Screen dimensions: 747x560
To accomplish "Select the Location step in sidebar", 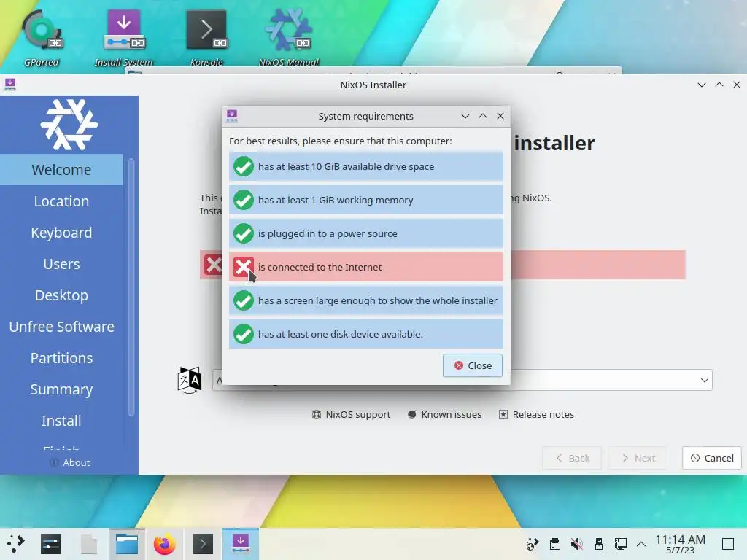I will point(61,201).
